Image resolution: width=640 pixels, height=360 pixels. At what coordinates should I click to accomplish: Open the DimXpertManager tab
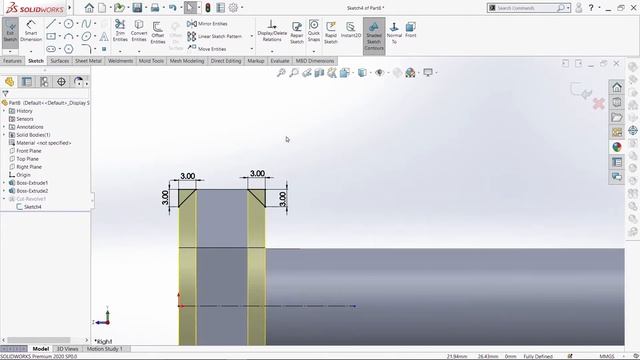61,82
